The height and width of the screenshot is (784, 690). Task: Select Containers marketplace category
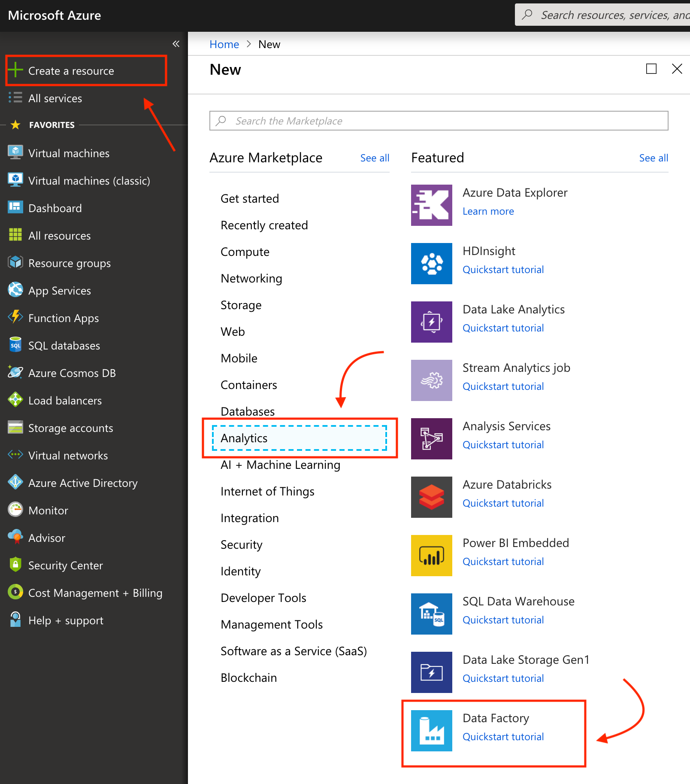pyautogui.click(x=249, y=385)
